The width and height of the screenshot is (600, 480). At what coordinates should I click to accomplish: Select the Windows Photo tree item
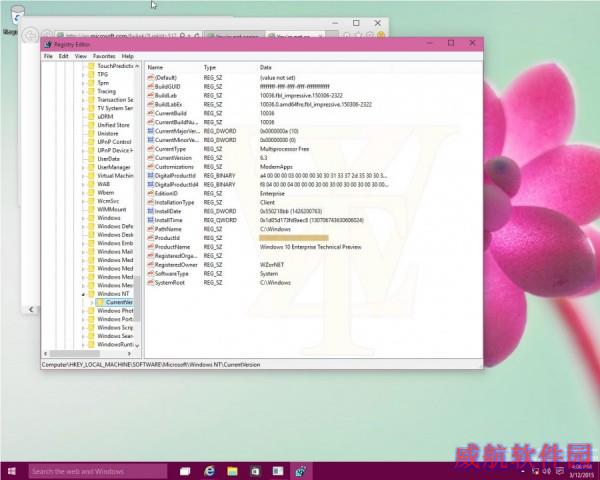115,310
